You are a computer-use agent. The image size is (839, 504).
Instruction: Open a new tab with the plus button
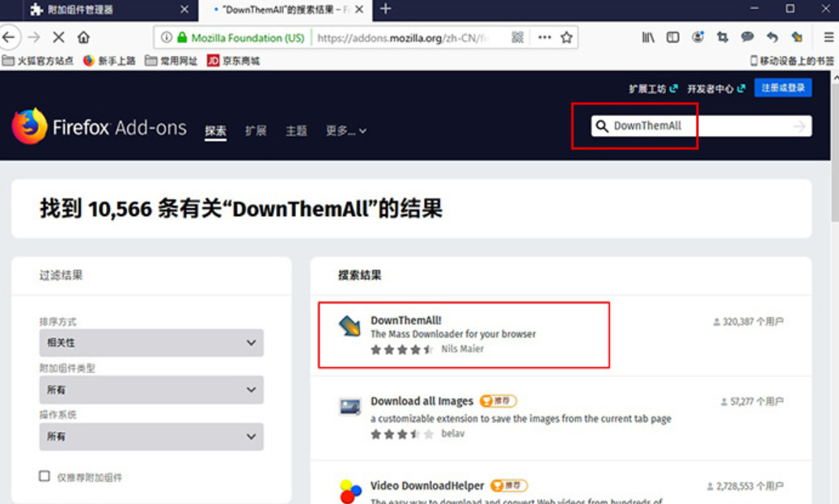coord(385,9)
